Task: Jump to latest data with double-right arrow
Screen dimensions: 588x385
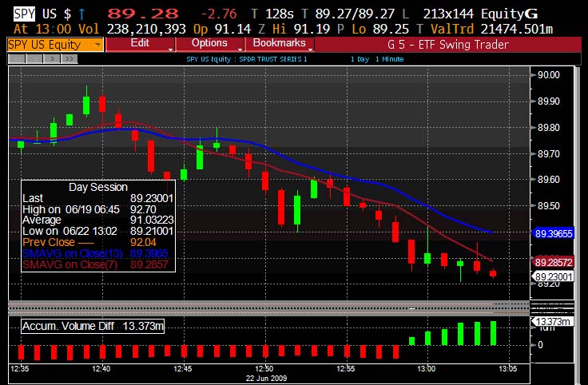Action: [x=70, y=59]
